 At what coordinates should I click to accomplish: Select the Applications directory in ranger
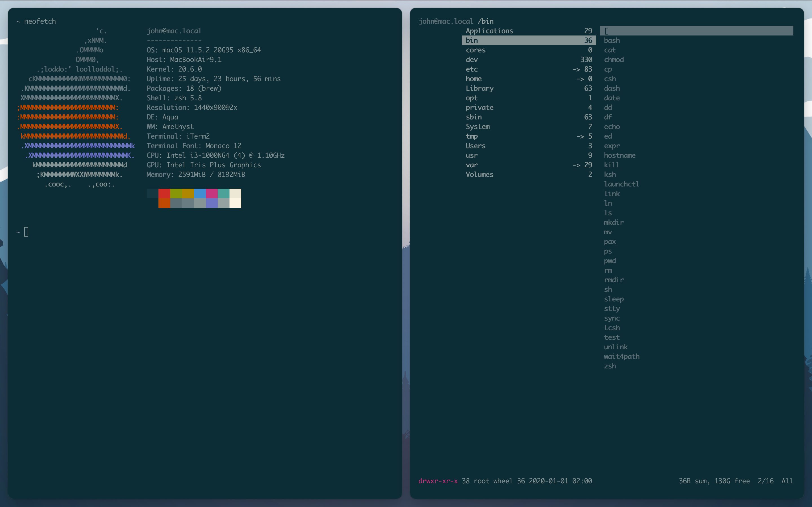tap(489, 31)
